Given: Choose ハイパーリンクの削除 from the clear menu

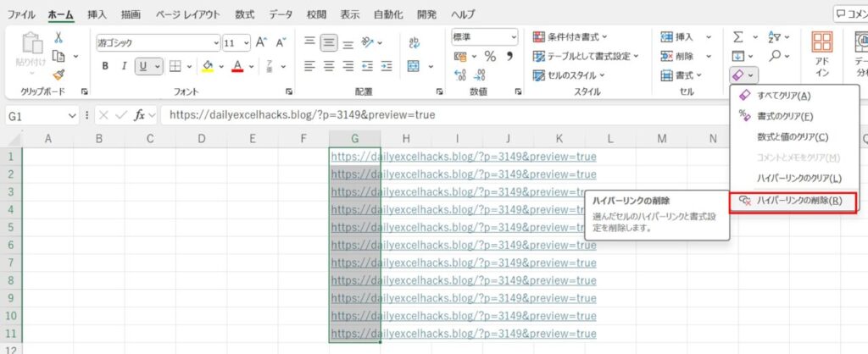Looking at the screenshot, I should click(798, 201).
